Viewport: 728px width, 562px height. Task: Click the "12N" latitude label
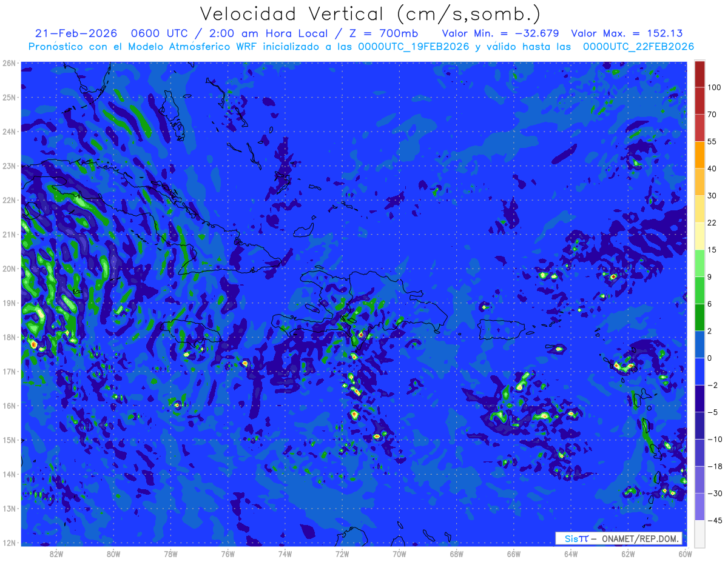click(9, 543)
